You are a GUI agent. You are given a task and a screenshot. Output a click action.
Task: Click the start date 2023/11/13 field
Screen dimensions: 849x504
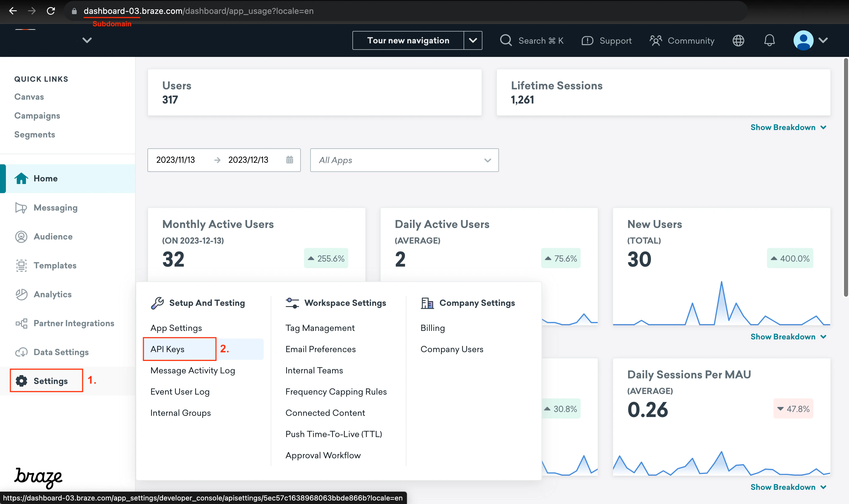pos(175,160)
